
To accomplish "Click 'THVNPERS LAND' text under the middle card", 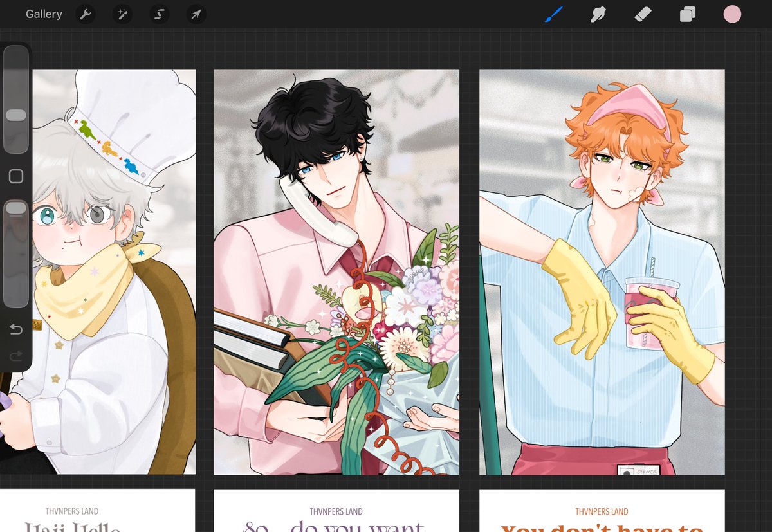I will pos(336,512).
